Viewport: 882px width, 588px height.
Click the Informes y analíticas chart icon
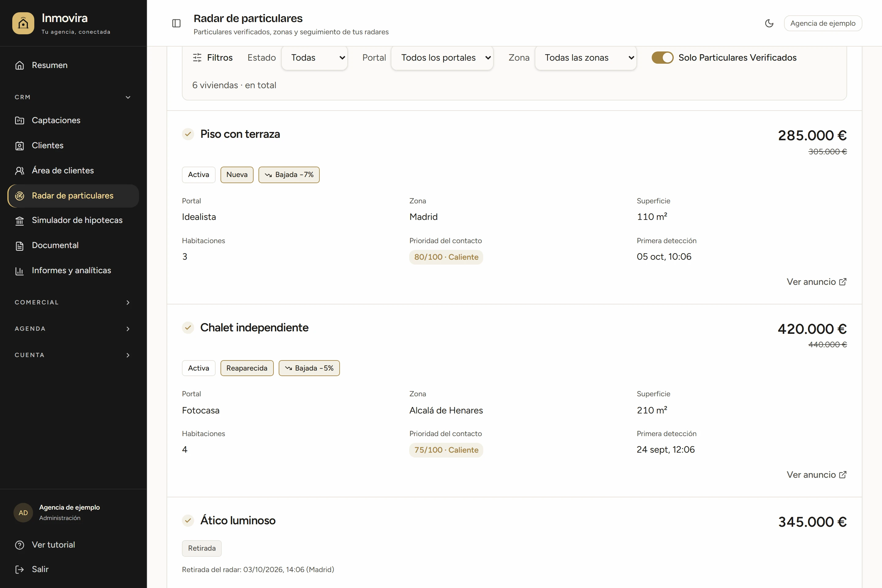[x=20, y=271]
